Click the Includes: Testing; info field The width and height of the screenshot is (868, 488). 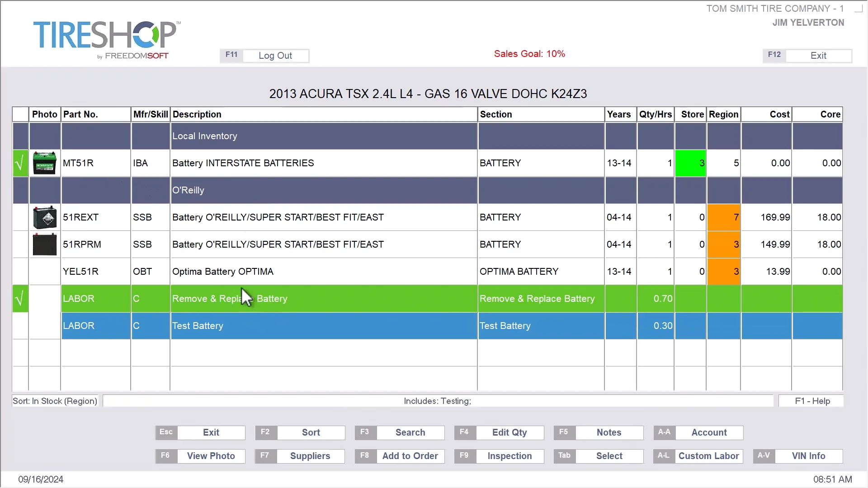(x=438, y=401)
